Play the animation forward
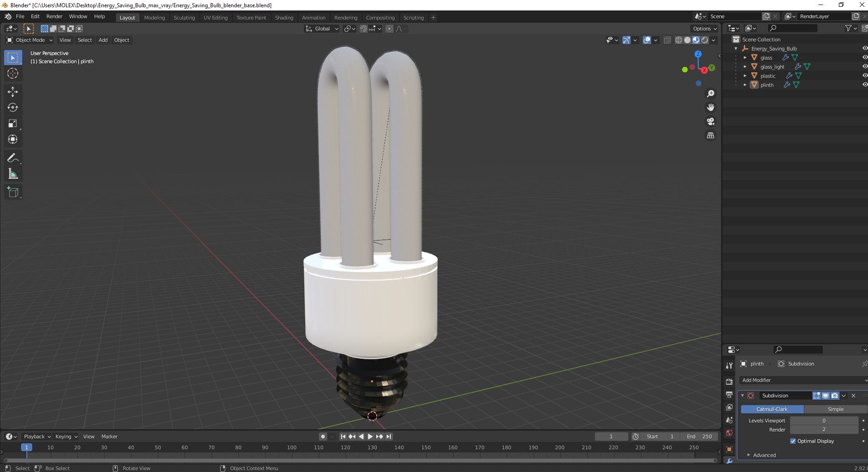Viewport: 868px width, 472px height. [370, 437]
